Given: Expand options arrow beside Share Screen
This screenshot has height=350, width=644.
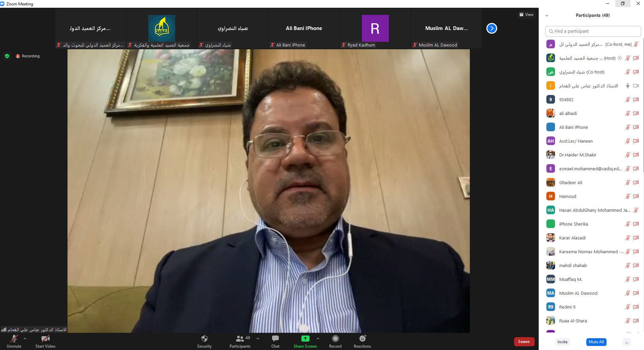Looking at the screenshot, I should coord(318,338).
